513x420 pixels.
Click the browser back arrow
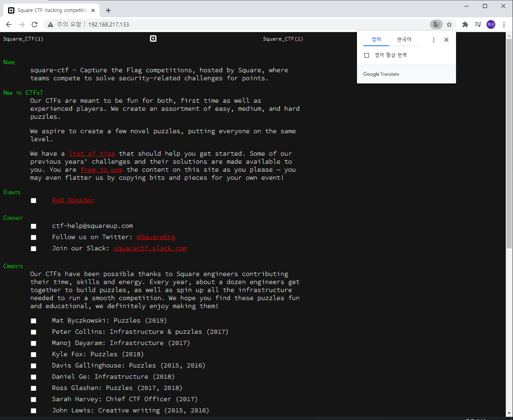[9, 24]
